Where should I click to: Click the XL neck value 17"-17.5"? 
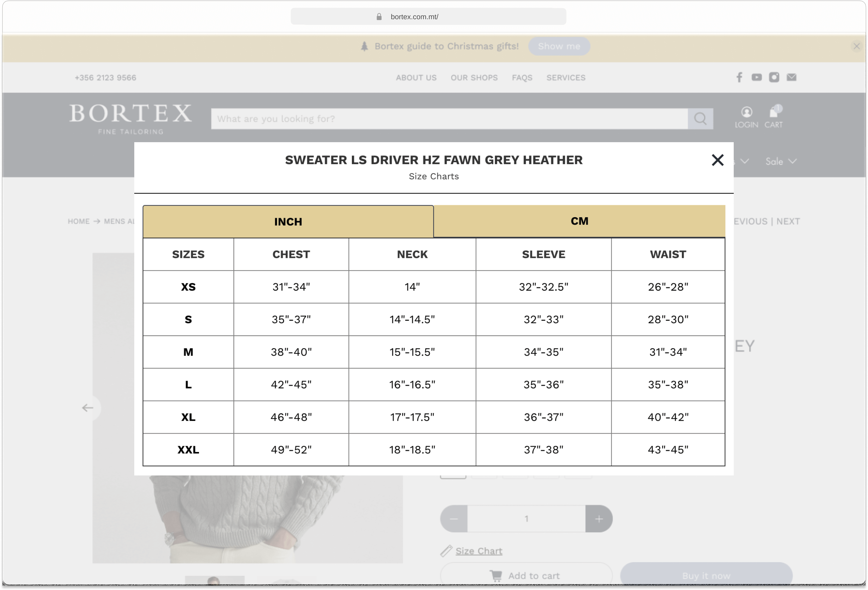(x=412, y=417)
